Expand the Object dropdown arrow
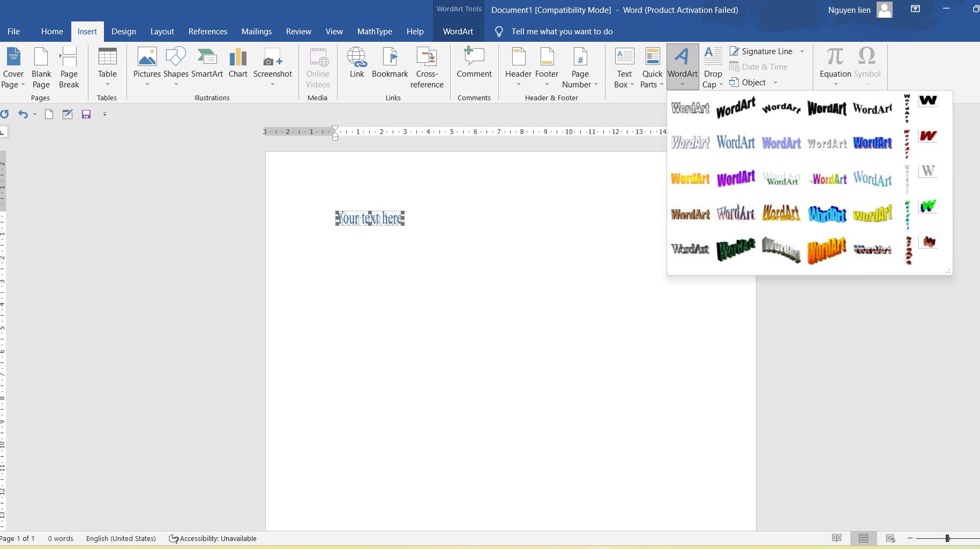 point(775,83)
